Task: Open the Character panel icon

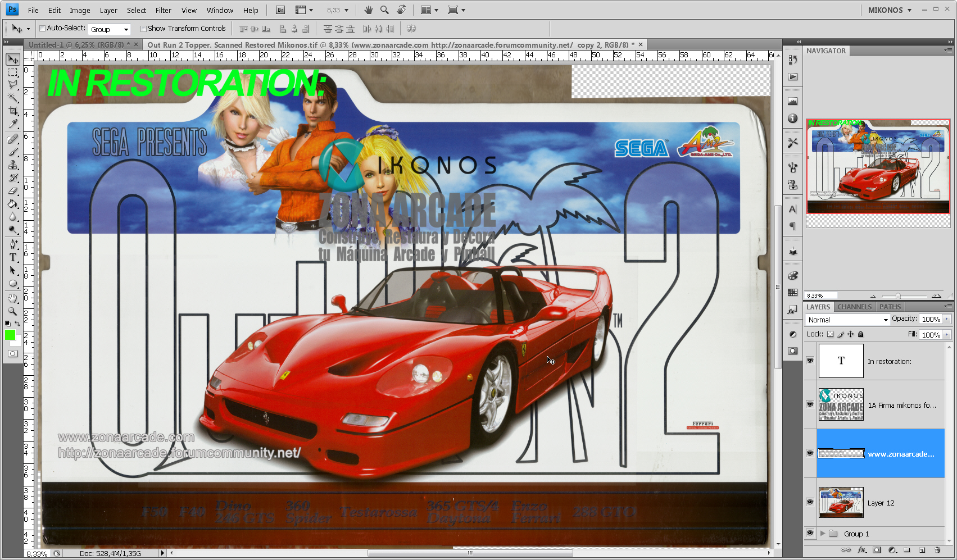Action: tap(792, 209)
